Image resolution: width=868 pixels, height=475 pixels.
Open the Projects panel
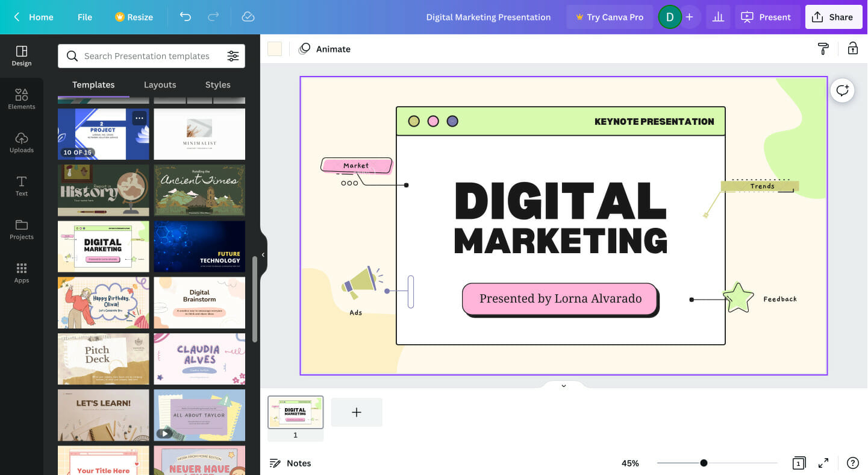pos(22,228)
